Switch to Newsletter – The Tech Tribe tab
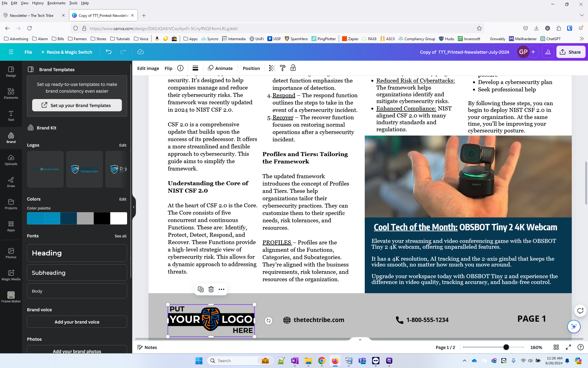This screenshot has width=588, height=368. click(x=32, y=15)
